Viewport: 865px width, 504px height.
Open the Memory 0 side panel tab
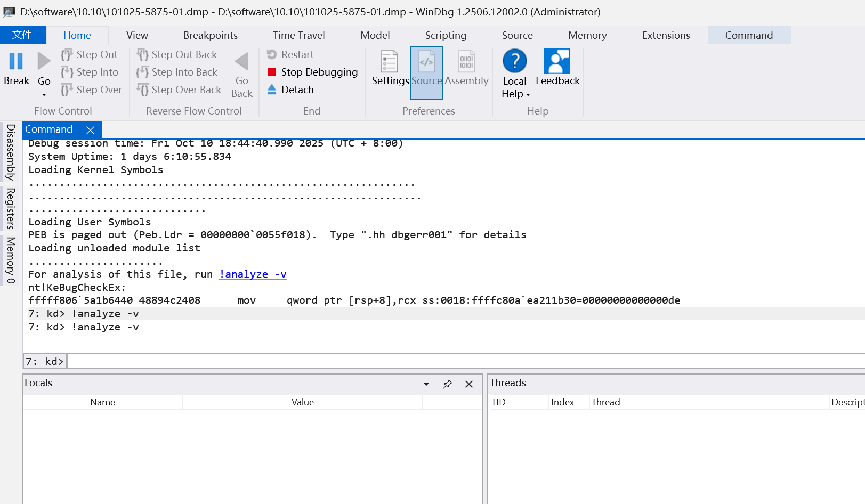(x=10, y=261)
